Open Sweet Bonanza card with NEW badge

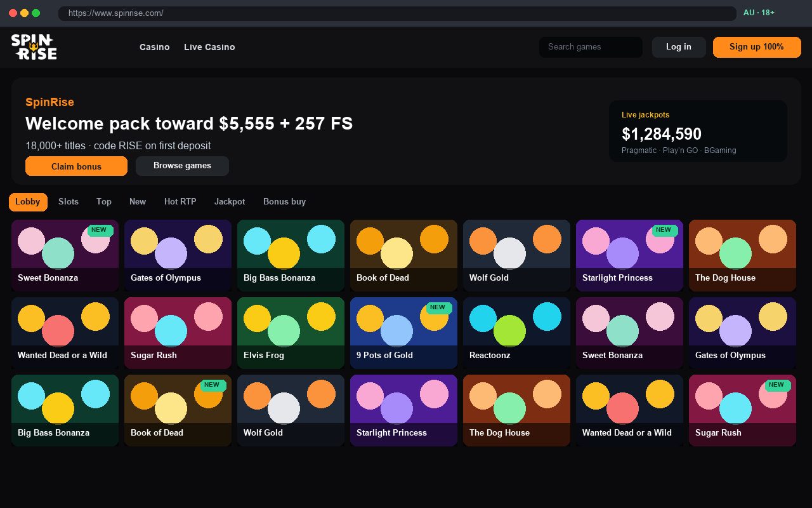[x=65, y=255]
